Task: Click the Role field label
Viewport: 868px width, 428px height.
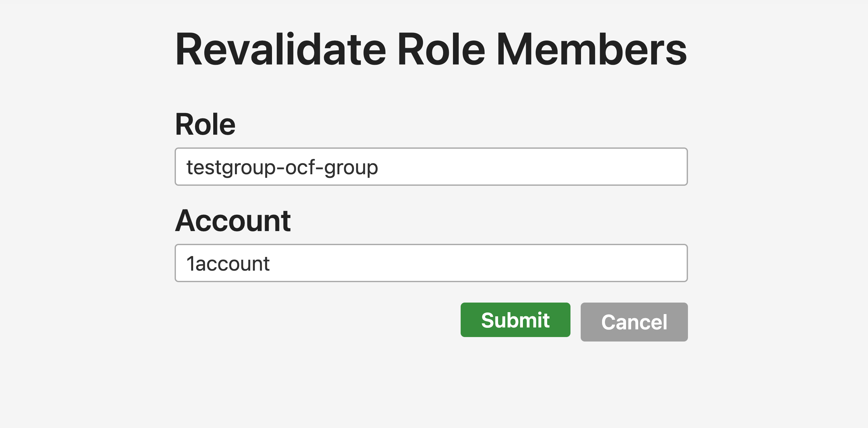Action: [205, 124]
